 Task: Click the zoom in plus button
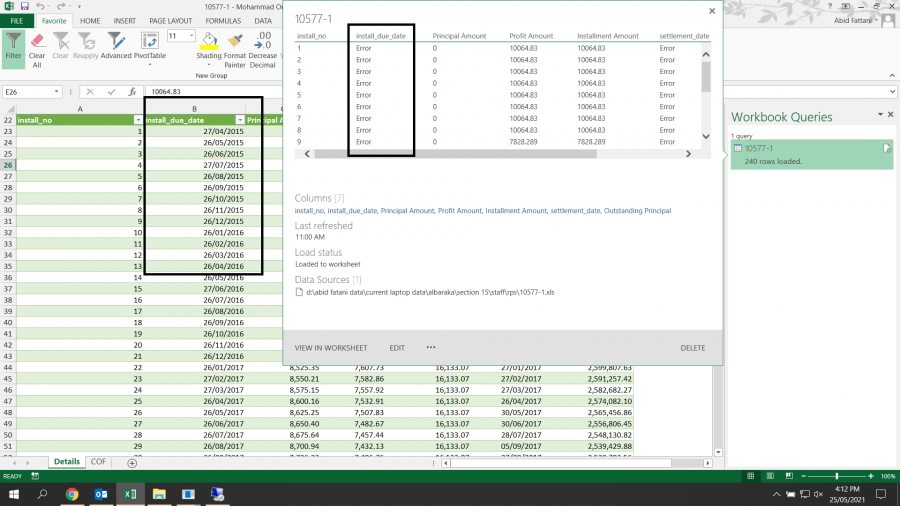pos(871,476)
